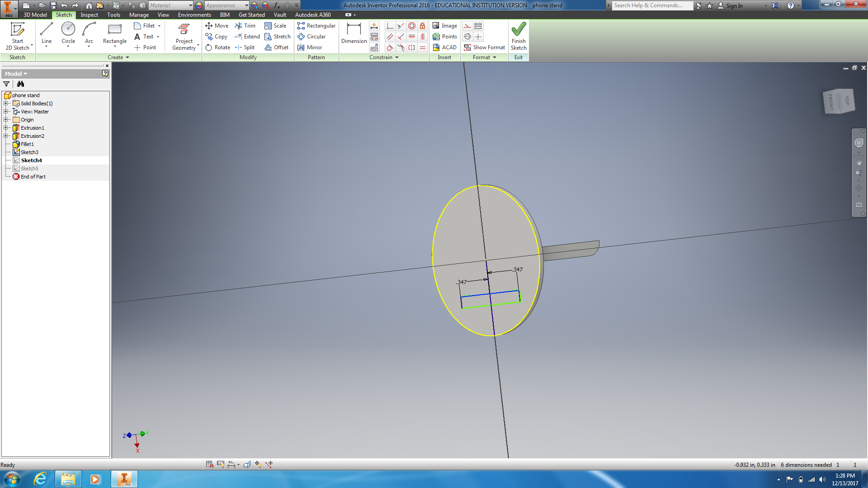
Task: Start the Dimension tool
Action: pyautogui.click(x=354, y=34)
